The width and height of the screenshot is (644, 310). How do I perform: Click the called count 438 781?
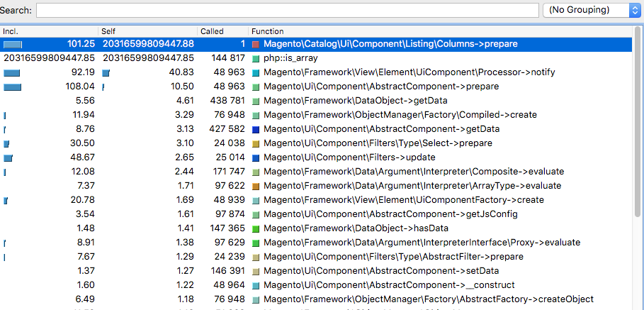(228, 101)
